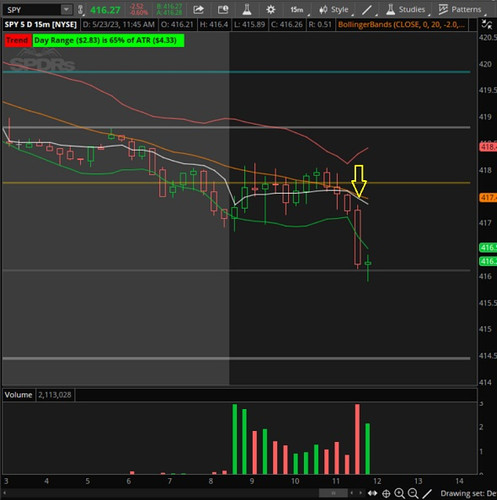
Task: Click the bid/ask quote B: 416.27
Action: point(169,7)
